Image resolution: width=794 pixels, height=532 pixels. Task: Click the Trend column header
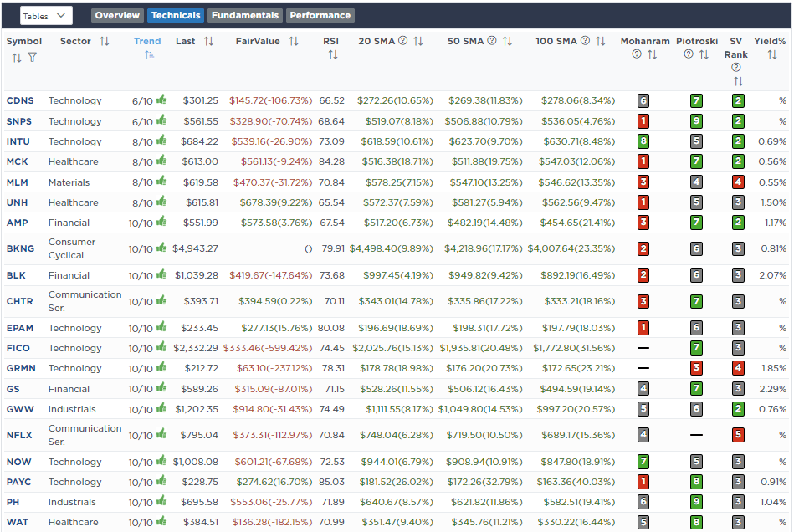(147, 41)
